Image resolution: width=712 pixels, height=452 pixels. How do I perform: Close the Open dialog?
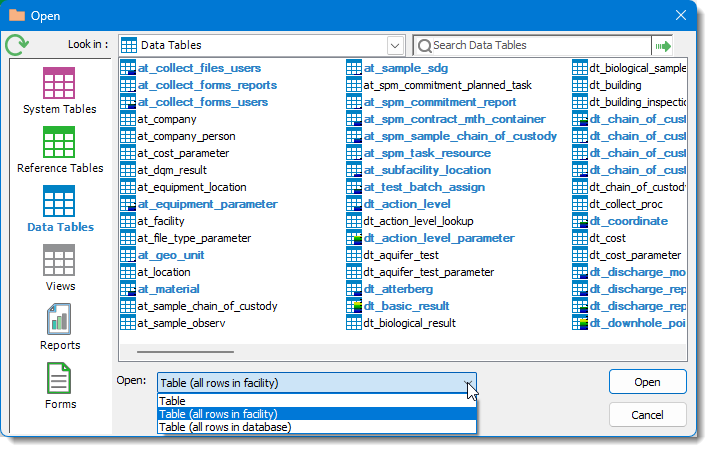tap(680, 15)
